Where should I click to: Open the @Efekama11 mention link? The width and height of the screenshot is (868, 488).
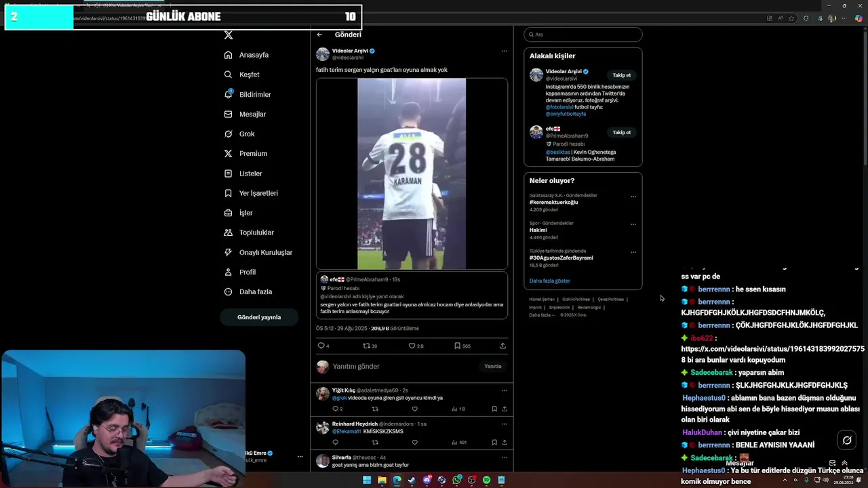pyautogui.click(x=347, y=432)
